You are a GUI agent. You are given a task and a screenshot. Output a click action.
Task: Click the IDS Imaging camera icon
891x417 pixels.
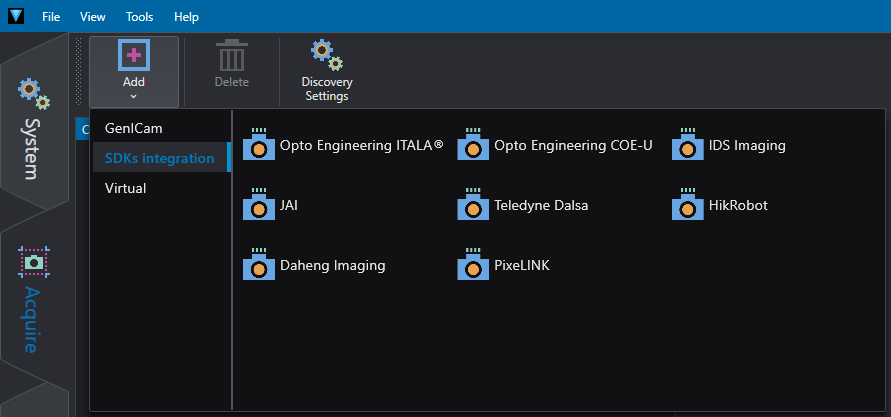click(x=688, y=144)
